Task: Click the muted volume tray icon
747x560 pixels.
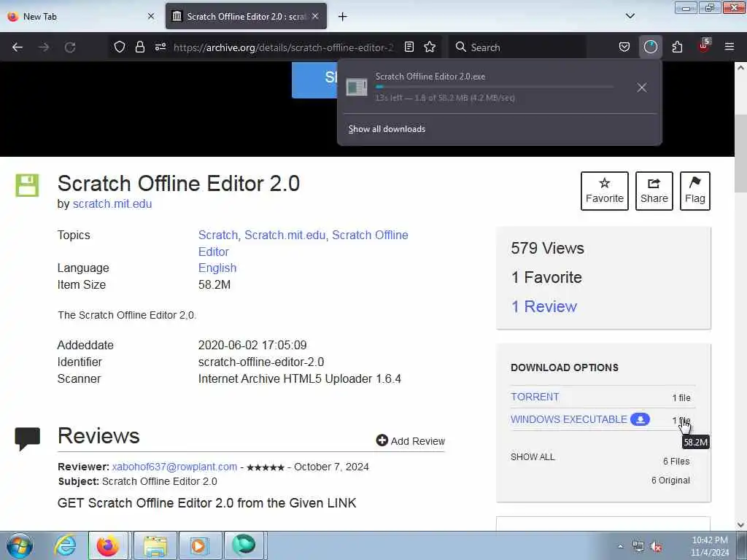Action: (x=656, y=547)
